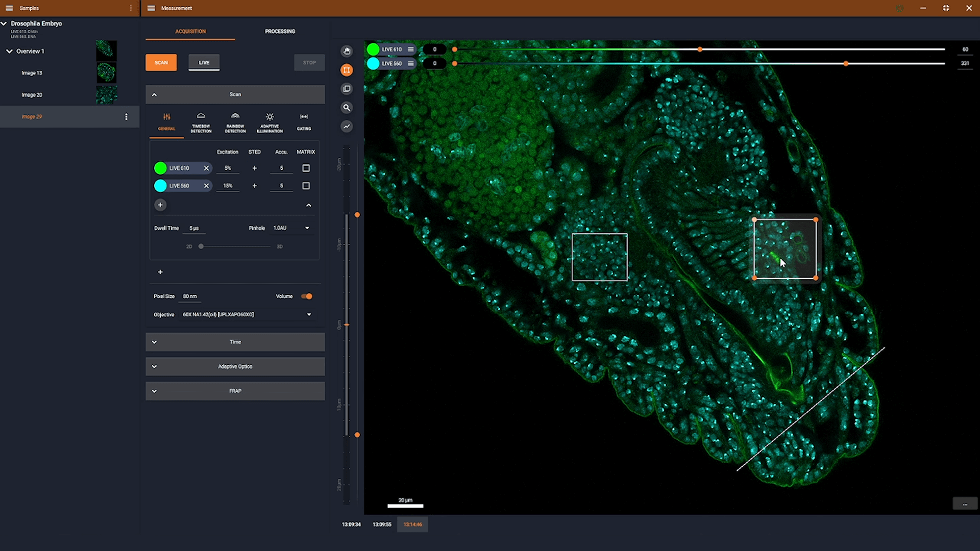Enable MATRIX checkbox for LIVE 560
Image resolution: width=980 pixels, height=551 pixels.
pyautogui.click(x=306, y=186)
